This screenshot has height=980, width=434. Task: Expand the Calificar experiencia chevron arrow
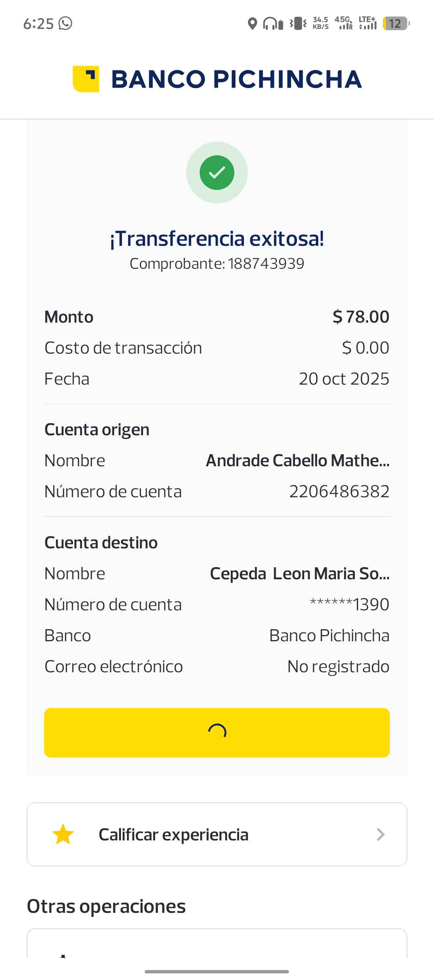[381, 835]
